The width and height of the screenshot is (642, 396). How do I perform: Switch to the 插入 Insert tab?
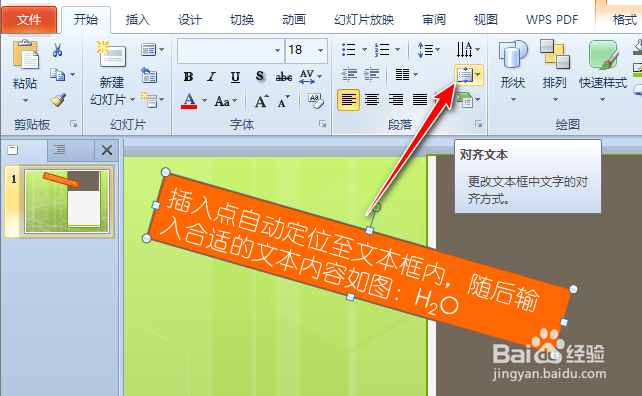tap(137, 19)
